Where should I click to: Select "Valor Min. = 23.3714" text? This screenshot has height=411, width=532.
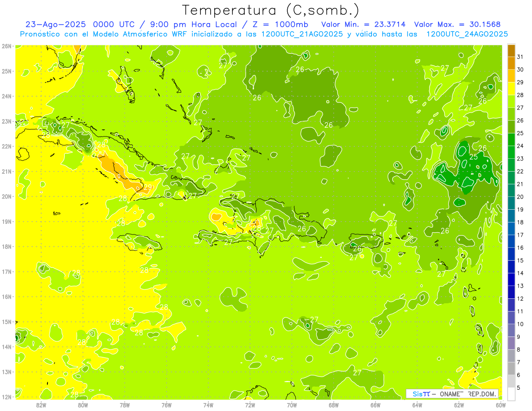pyautogui.click(x=363, y=24)
